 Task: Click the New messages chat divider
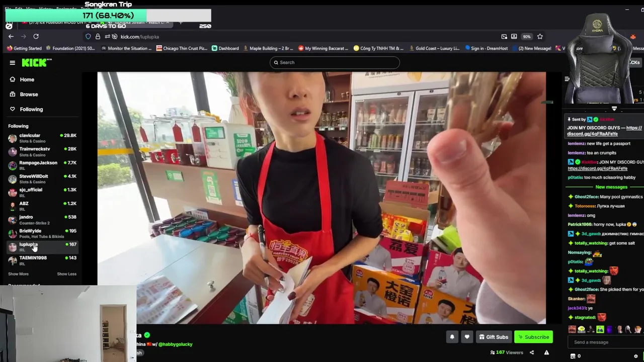[611, 187]
